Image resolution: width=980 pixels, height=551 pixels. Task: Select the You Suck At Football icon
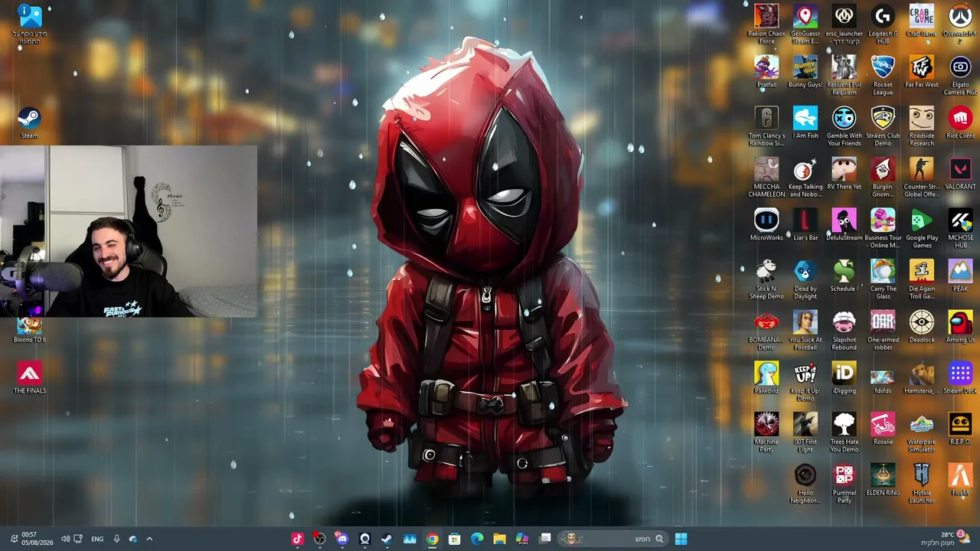(805, 331)
